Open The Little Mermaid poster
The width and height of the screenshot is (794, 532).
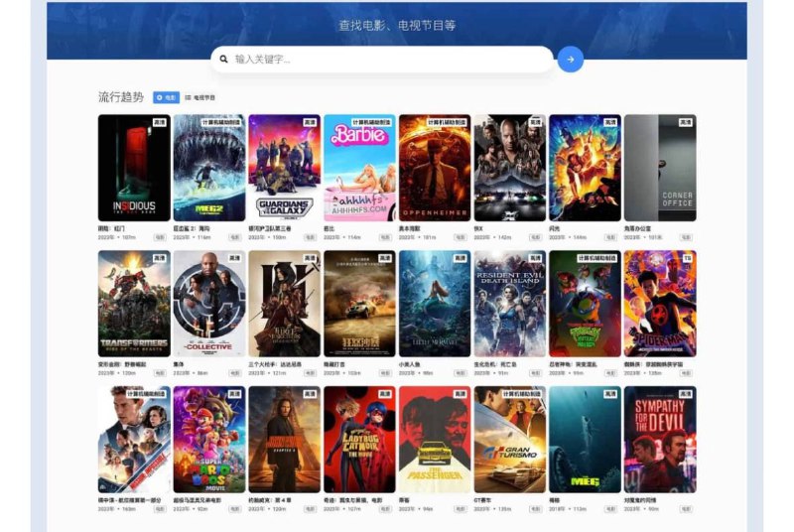coord(435,304)
